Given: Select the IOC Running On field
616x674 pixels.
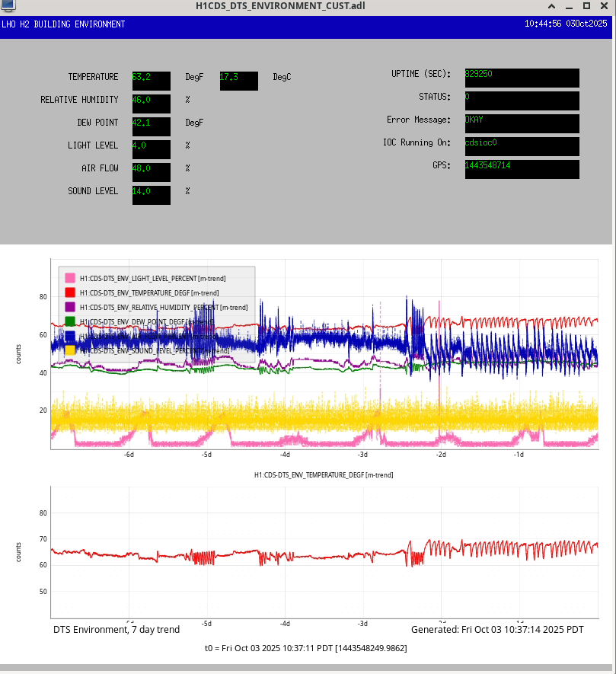Looking at the screenshot, I should coord(521,146).
